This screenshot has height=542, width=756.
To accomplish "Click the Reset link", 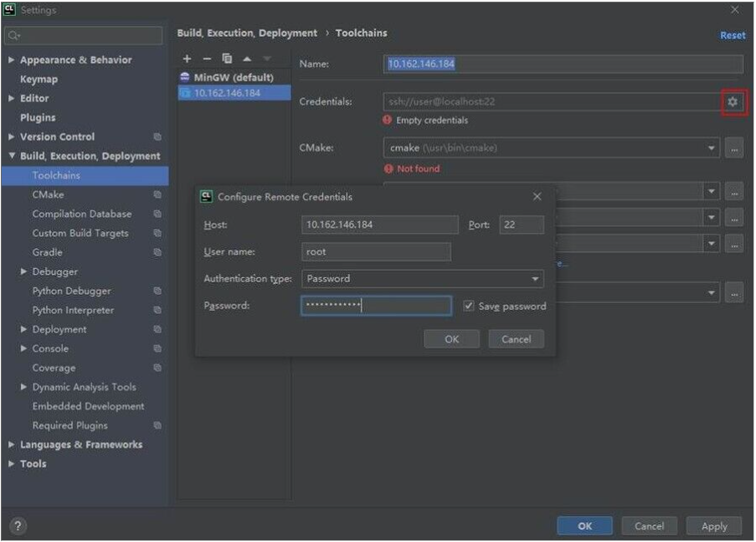I will [733, 35].
